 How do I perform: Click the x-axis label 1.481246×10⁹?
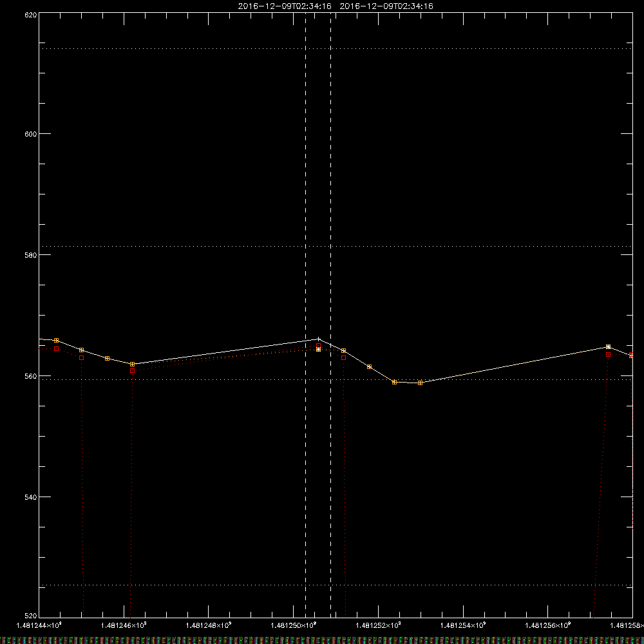tap(124, 625)
